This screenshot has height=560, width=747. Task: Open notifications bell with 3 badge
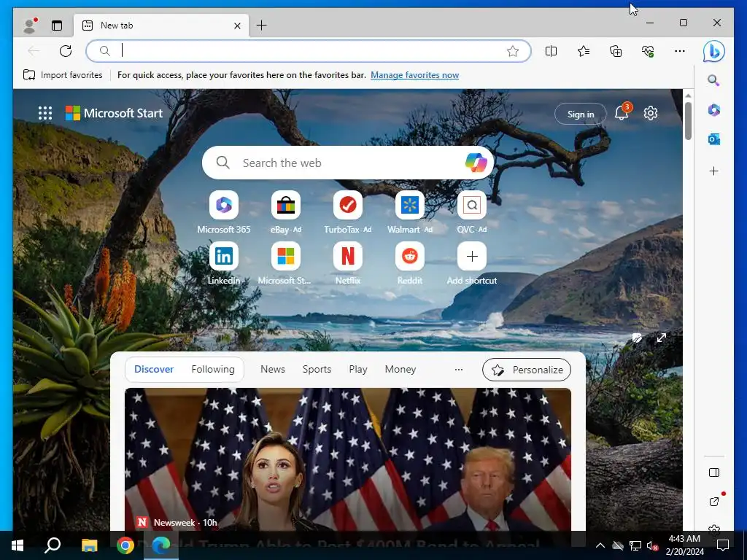click(622, 113)
